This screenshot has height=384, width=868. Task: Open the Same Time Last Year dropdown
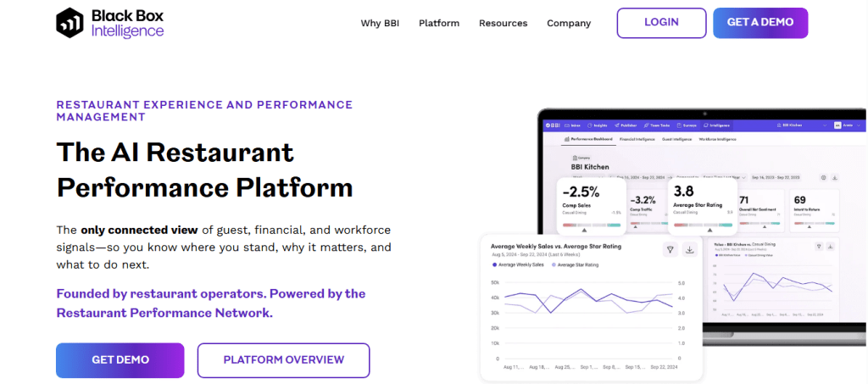click(x=724, y=178)
